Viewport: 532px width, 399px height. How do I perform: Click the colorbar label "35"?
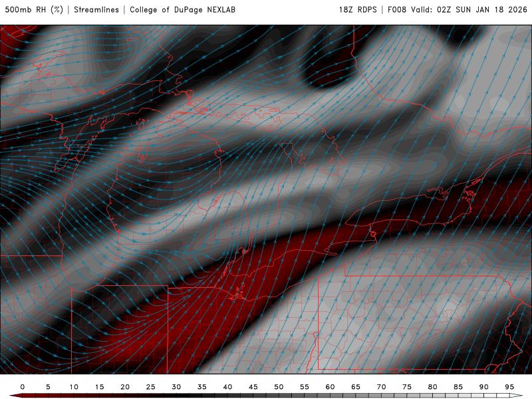click(202, 387)
